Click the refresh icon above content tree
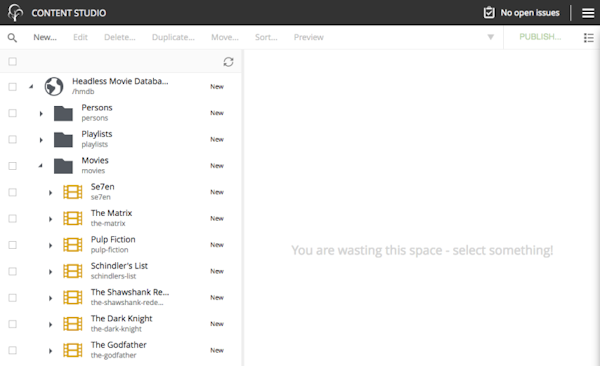The image size is (600, 366). coord(228,62)
